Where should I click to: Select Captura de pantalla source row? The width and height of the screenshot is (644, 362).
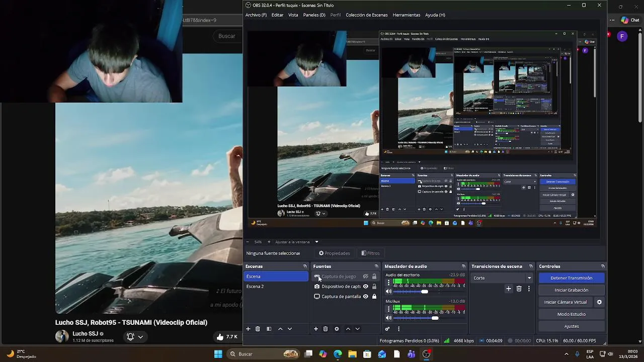click(x=345, y=297)
